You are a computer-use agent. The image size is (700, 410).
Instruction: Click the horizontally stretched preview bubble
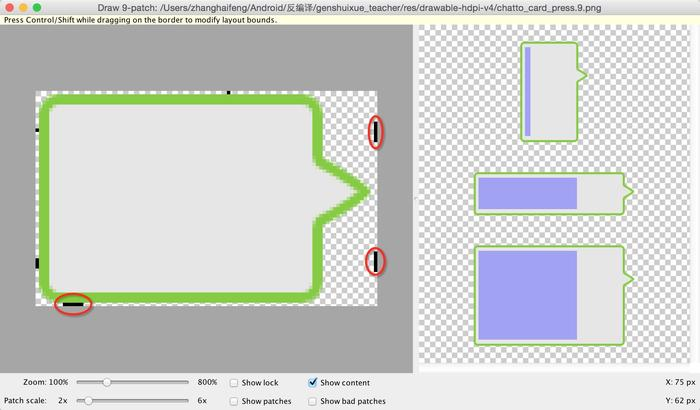tap(554, 193)
